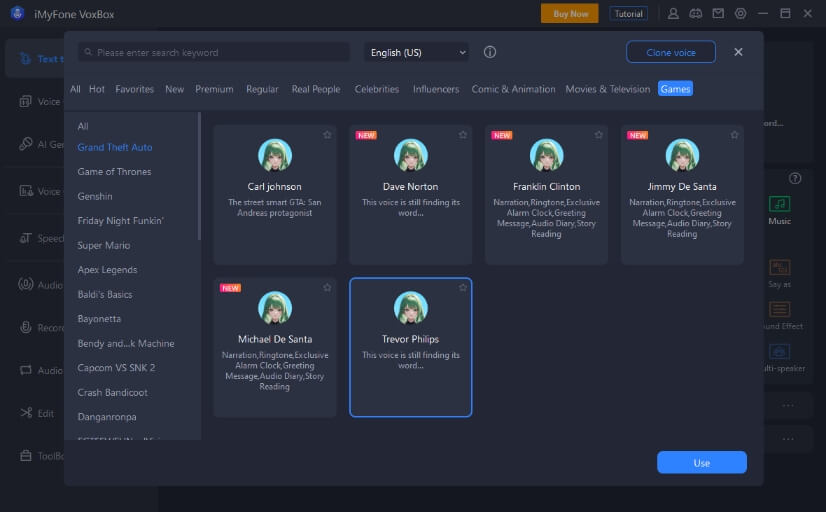Choose Friday Night Funkin' category
826x512 pixels.
[x=121, y=221]
